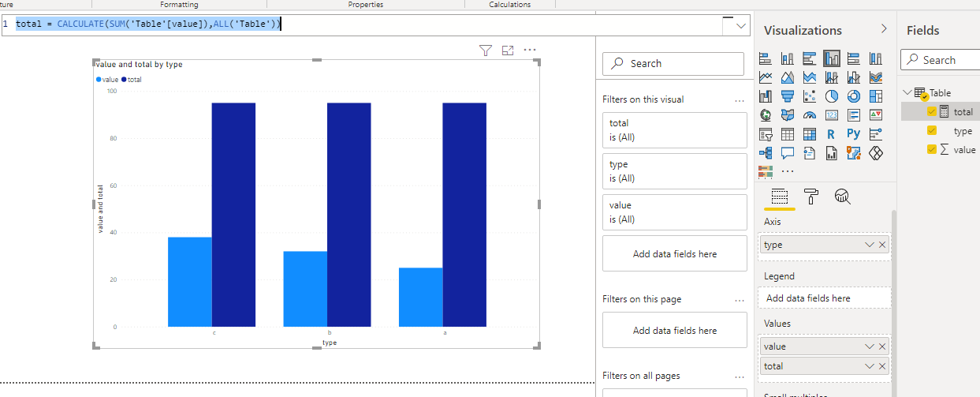Image resolution: width=980 pixels, height=397 pixels.
Task: Open dropdown for value in Values well
Action: click(870, 346)
